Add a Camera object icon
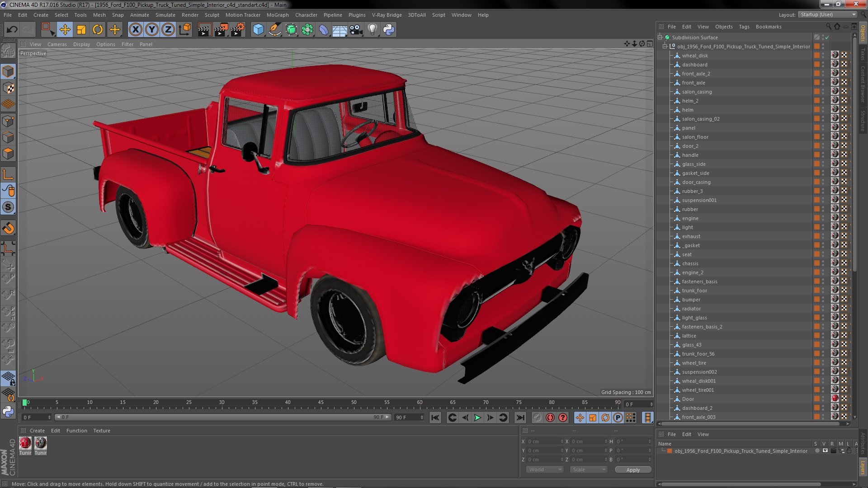Image resolution: width=868 pixels, height=488 pixels. (x=356, y=30)
